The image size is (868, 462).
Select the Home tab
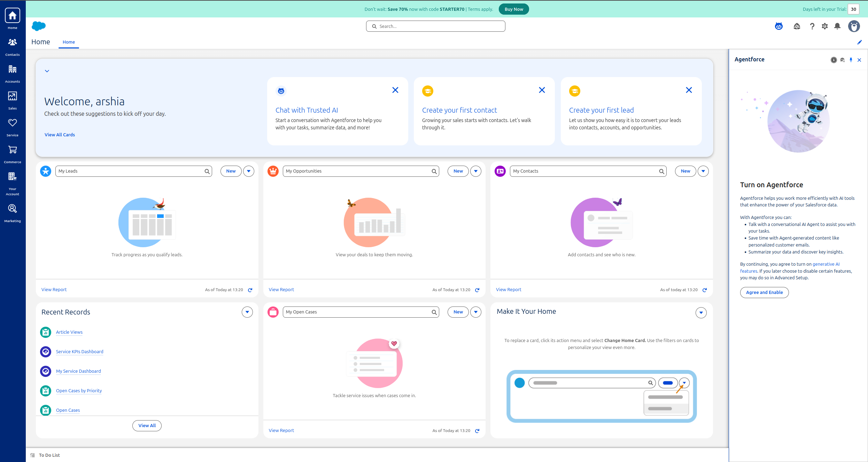pyautogui.click(x=69, y=42)
